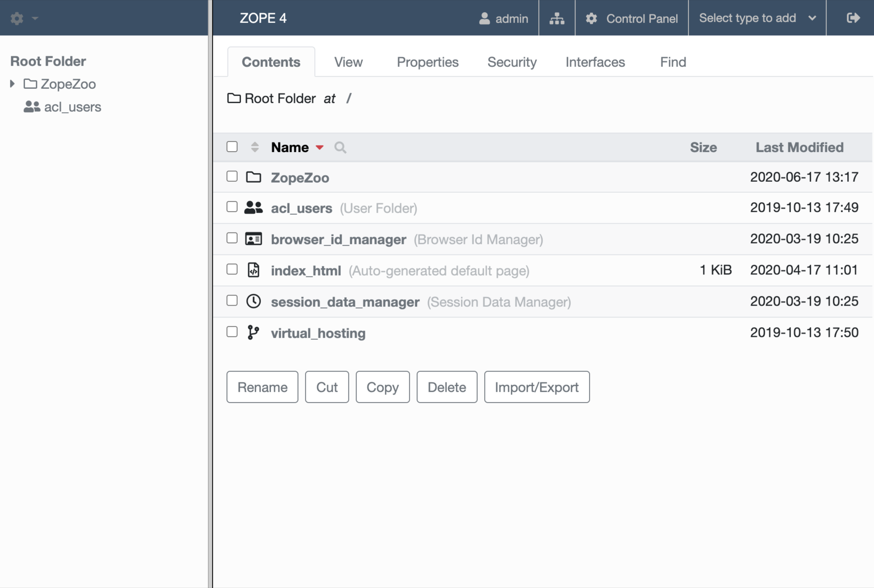This screenshot has height=588, width=874.
Task: Open the ZopeZoo link in table
Action: point(300,178)
